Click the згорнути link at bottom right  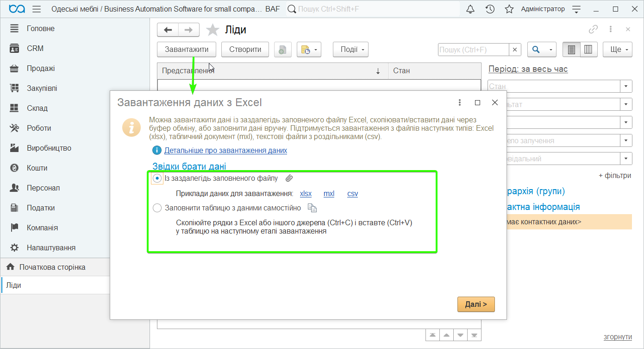click(618, 337)
